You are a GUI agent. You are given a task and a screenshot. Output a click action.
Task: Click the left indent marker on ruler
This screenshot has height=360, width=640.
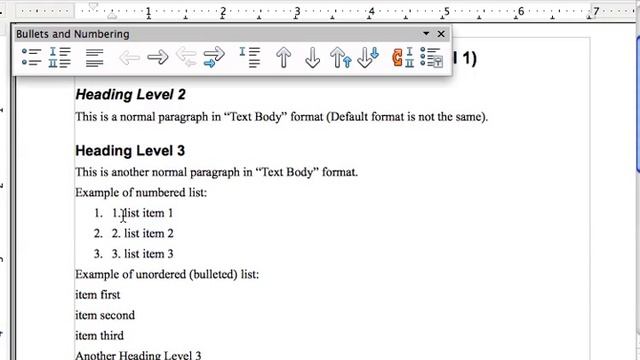(x=112, y=16)
